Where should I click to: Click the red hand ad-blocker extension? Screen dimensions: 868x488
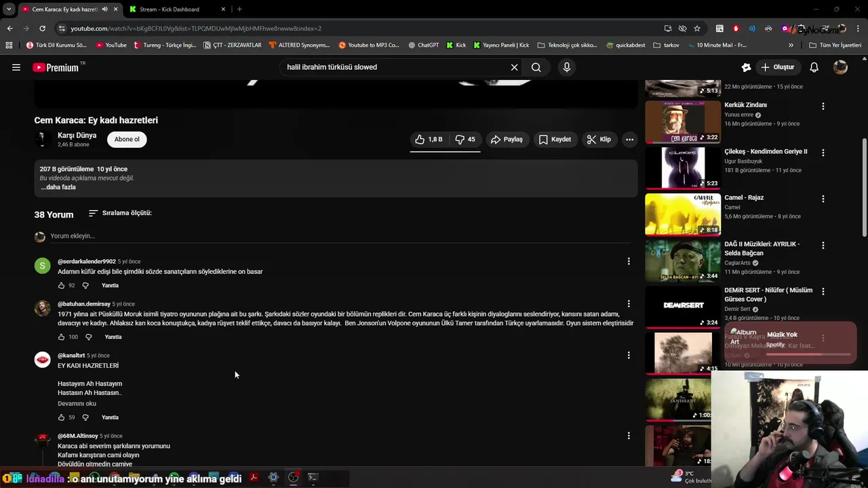coord(736,28)
